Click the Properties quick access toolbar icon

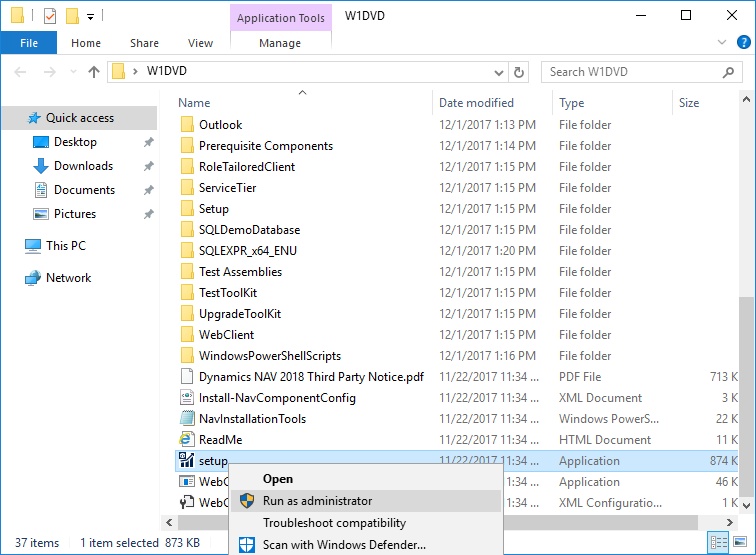(50, 16)
